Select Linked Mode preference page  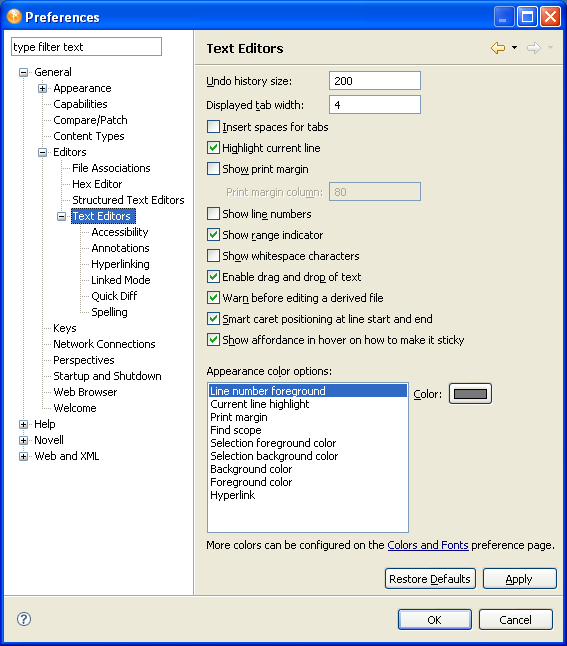(121, 280)
